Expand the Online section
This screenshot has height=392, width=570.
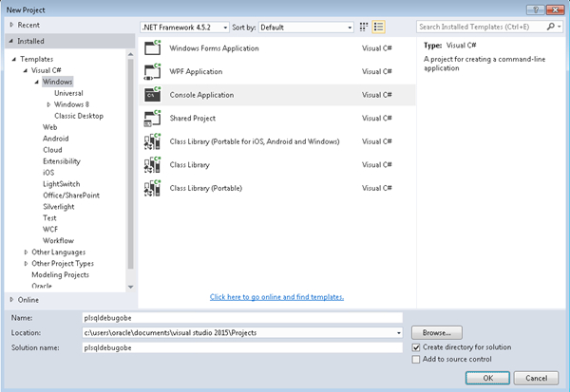tap(11, 299)
